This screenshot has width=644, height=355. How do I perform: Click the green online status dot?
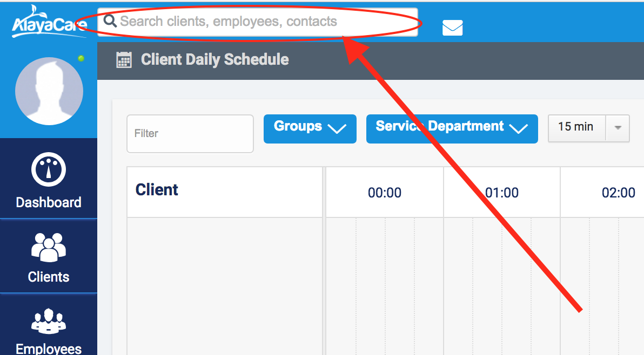click(x=81, y=58)
